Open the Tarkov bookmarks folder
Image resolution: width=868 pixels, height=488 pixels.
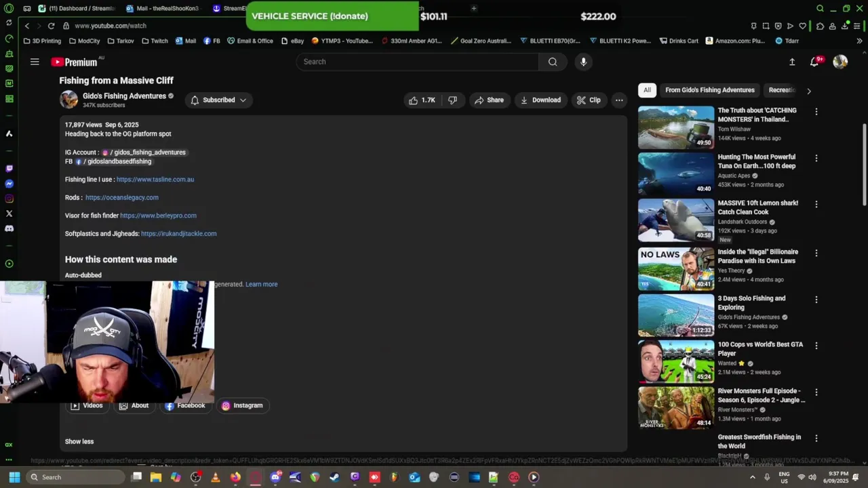click(119, 41)
